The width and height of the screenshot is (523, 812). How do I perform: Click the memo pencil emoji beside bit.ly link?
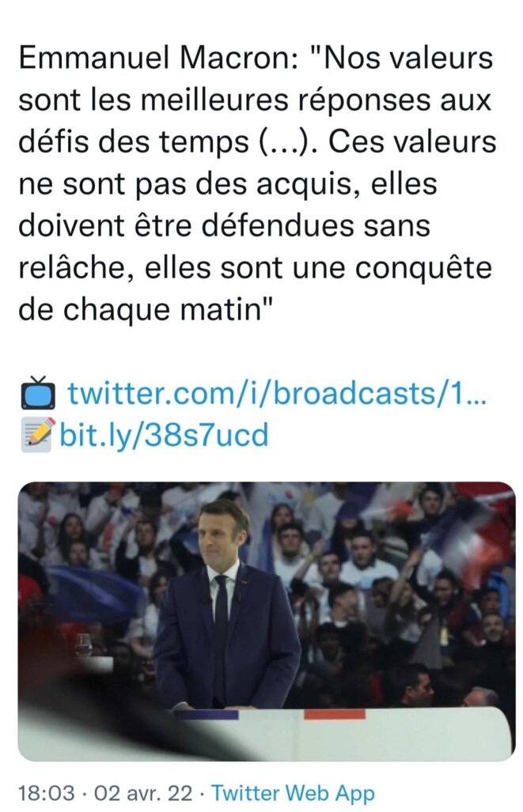coord(38,434)
